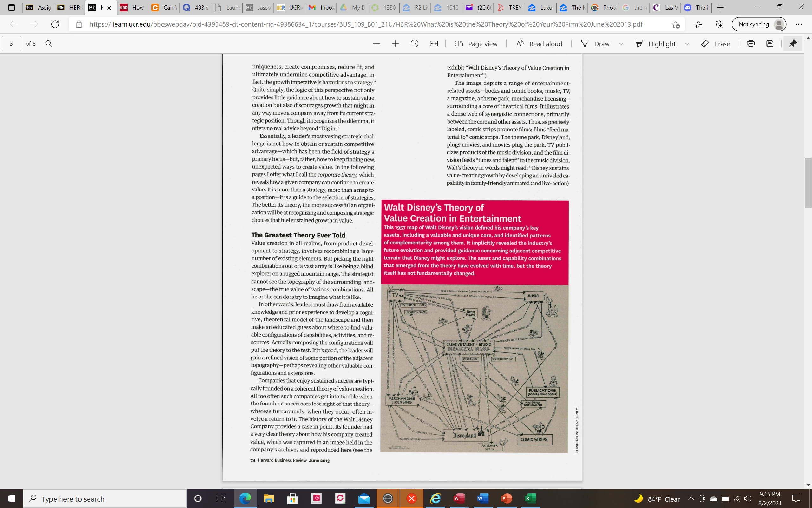Click the Disney value creation diagram
Screen dimensions: 812x508
(x=474, y=369)
